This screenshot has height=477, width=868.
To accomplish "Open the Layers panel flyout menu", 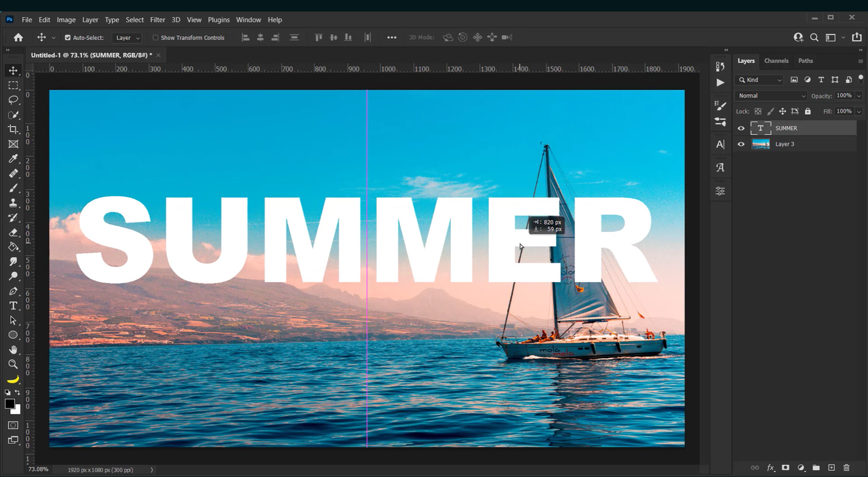I will pyautogui.click(x=861, y=61).
